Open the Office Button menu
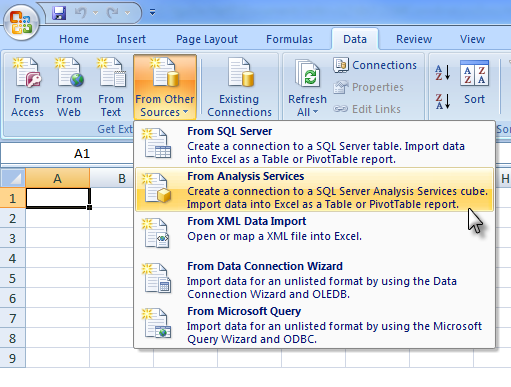 click(x=21, y=23)
